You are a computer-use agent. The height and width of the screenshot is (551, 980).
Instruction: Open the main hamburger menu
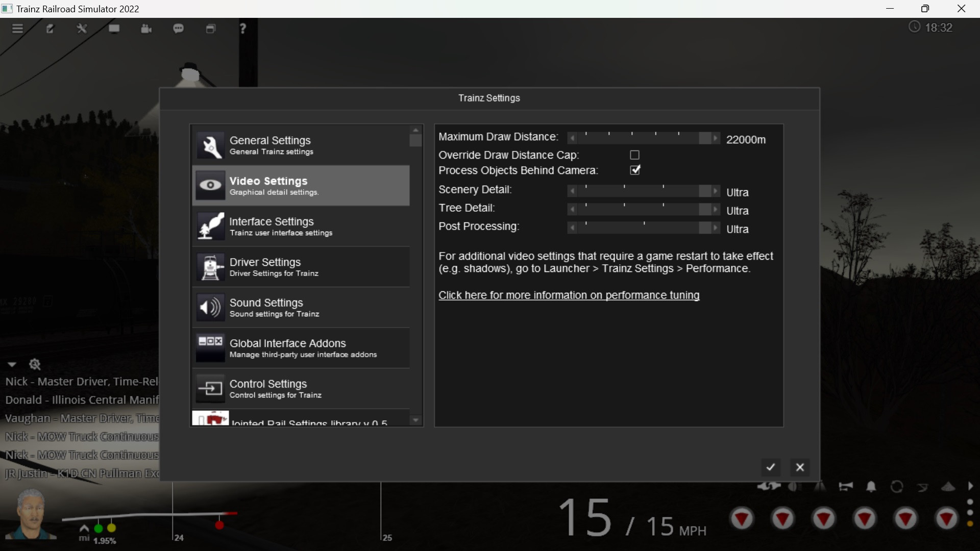18,29
